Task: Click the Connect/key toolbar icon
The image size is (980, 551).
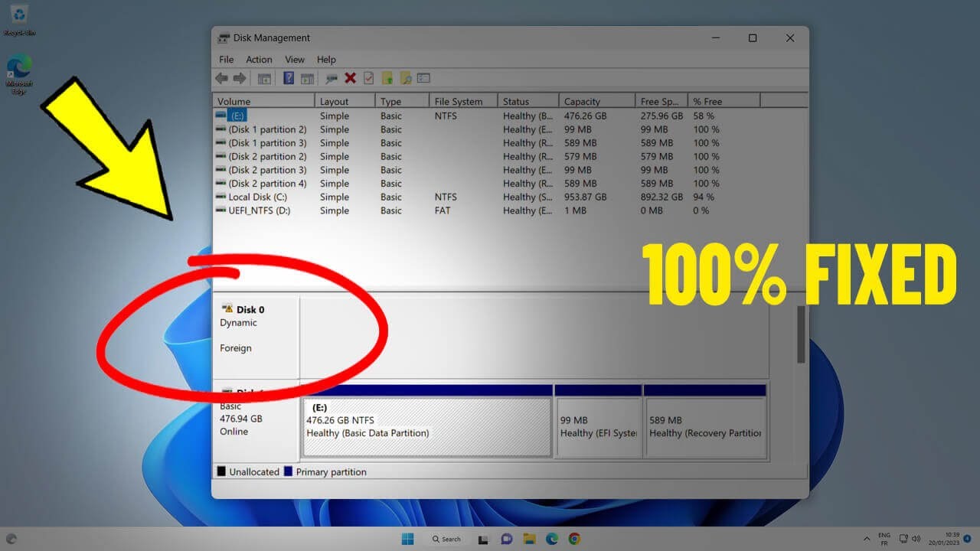Action: [332, 78]
